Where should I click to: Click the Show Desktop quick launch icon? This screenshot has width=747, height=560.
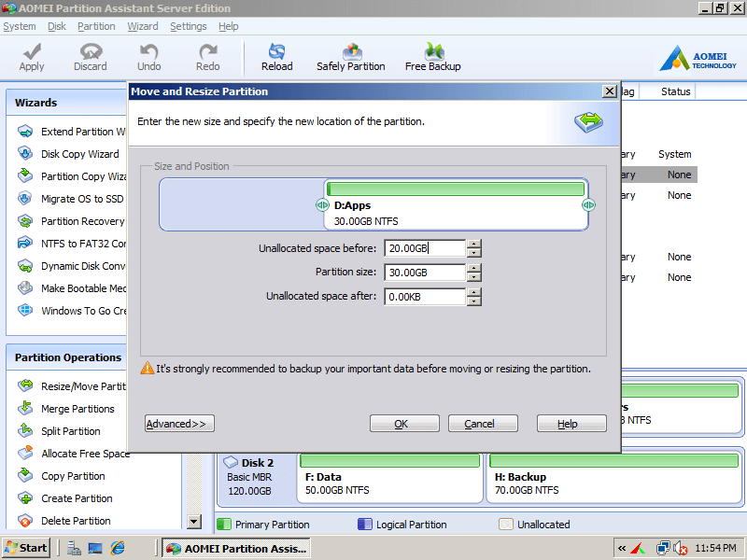click(x=95, y=548)
